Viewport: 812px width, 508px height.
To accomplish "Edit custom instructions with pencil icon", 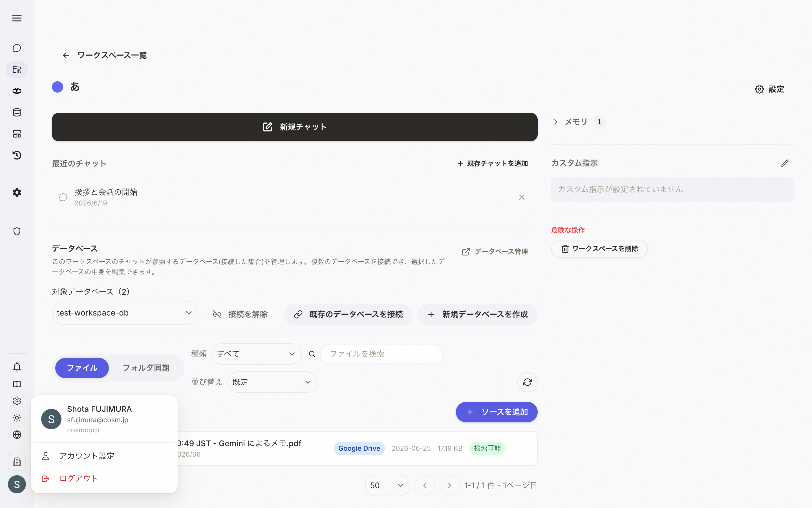I will click(x=785, y=163).
